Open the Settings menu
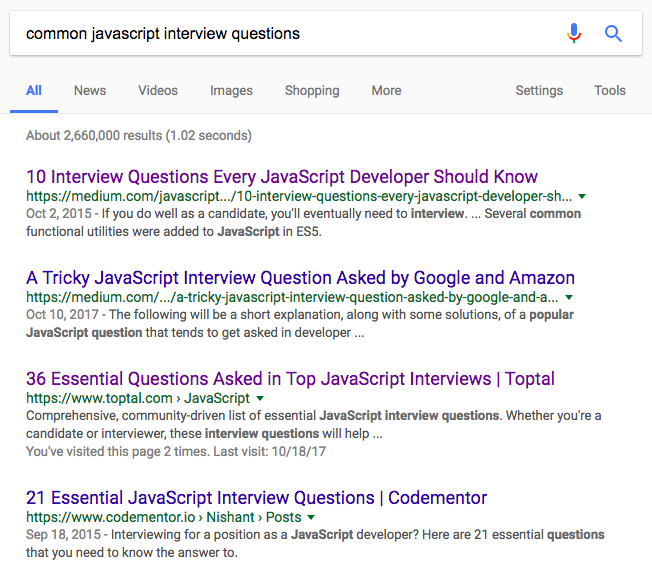The image size is (652, 577). click(539, 90)
